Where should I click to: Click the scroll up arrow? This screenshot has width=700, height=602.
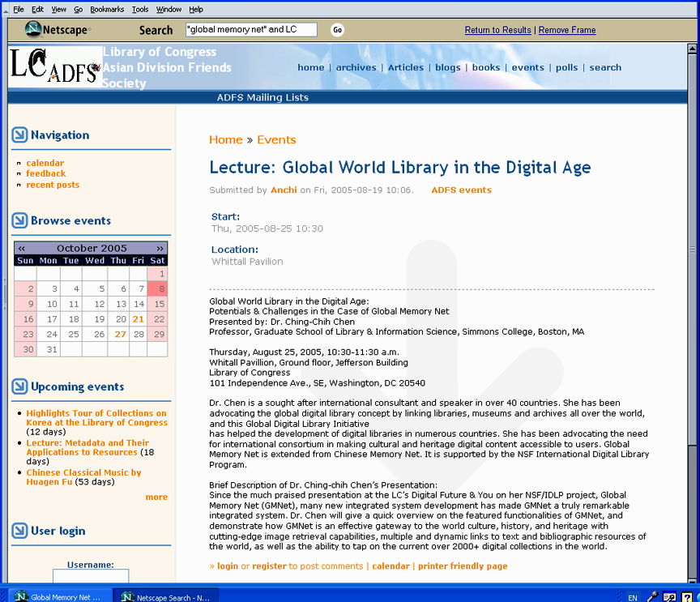[692, 49]
